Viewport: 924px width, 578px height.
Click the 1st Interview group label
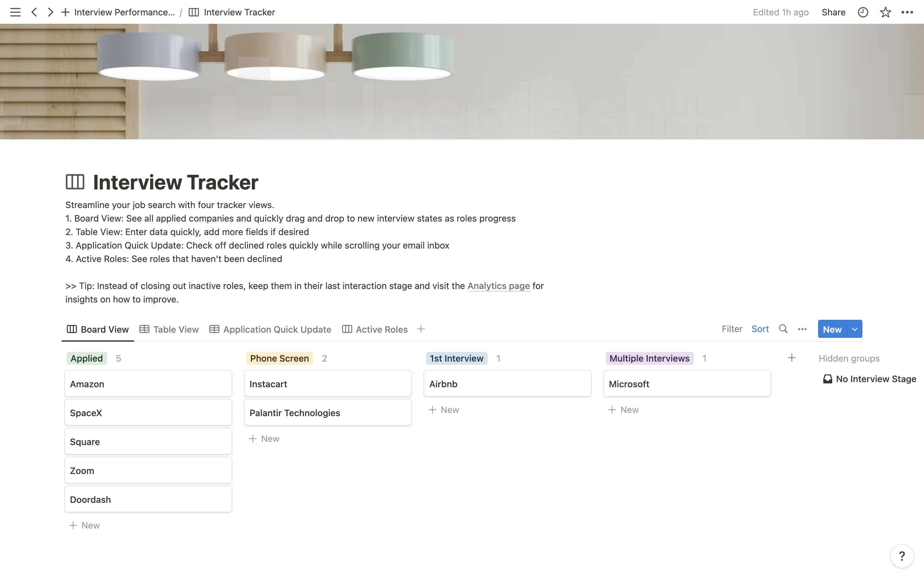click(x=457, y=358)
